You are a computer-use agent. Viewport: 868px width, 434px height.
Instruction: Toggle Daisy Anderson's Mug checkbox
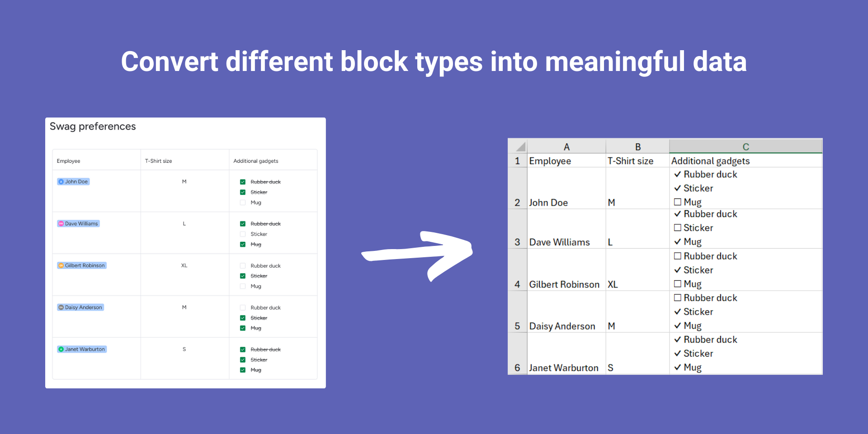(x=243, y=328)
